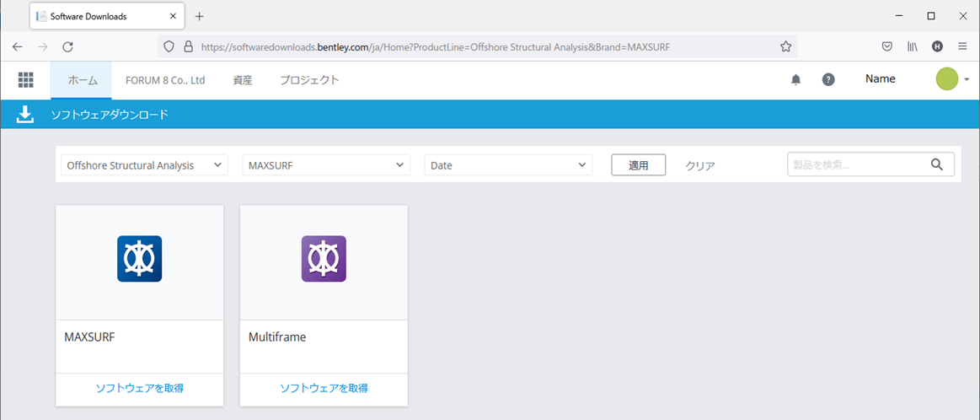
Task: Click ソフトウェアを取得 under MAXSURF
Action: tap(139, 388)
